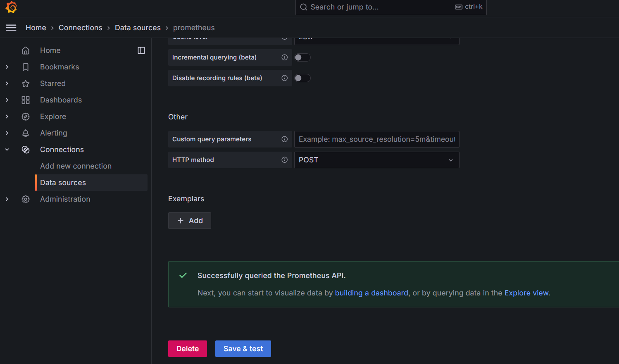Open Add new connection menu item

coord(76,166)
